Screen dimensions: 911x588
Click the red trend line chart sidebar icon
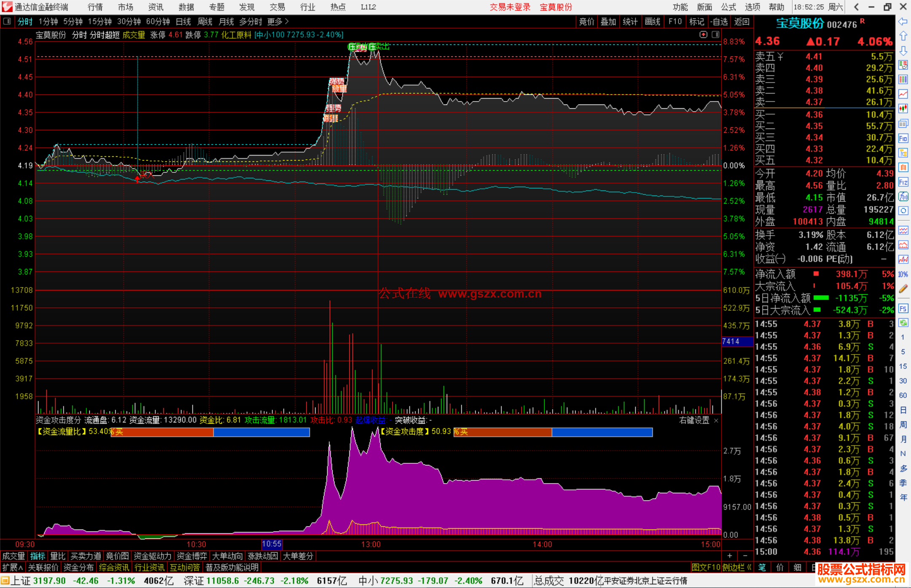tap(903, 94)
